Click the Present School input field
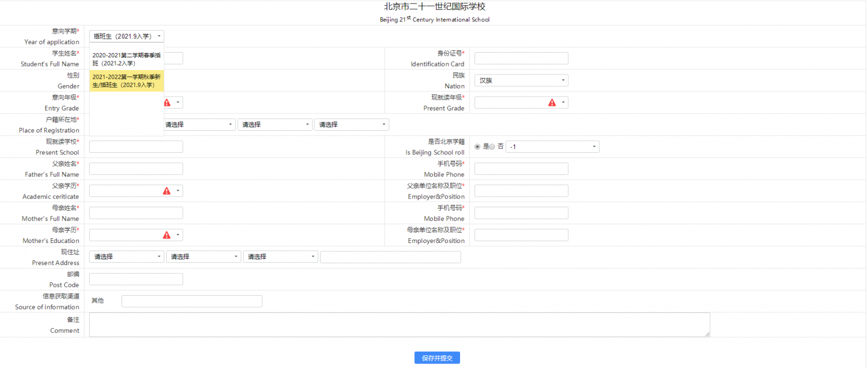Image resolution: width=868 pixels, height=368 pixels. coord(136,147)
